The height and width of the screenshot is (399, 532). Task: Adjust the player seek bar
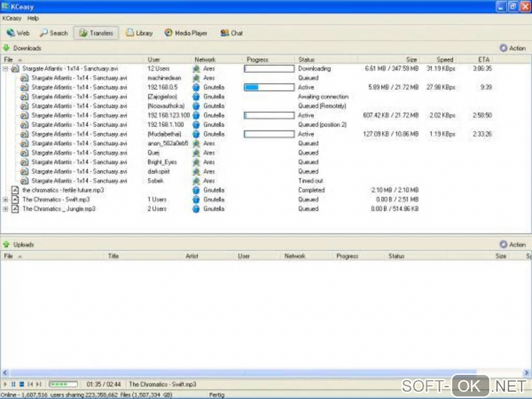[64, 384]
